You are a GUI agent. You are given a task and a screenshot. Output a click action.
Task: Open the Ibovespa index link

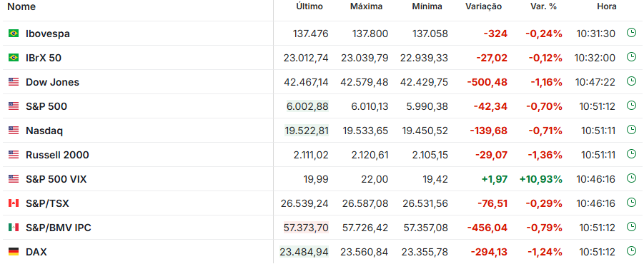point(48,34)
